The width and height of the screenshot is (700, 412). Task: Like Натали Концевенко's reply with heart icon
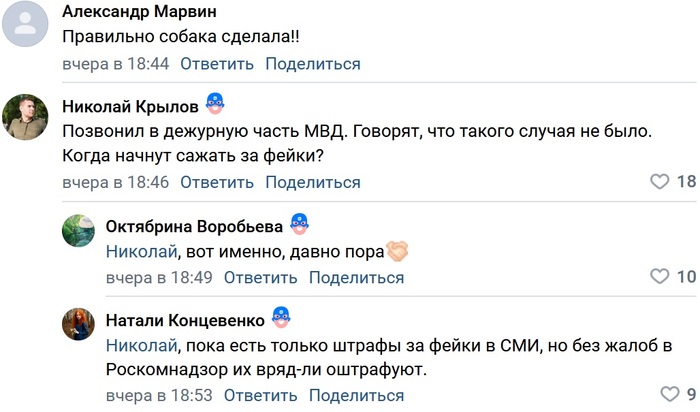[669, 394]
